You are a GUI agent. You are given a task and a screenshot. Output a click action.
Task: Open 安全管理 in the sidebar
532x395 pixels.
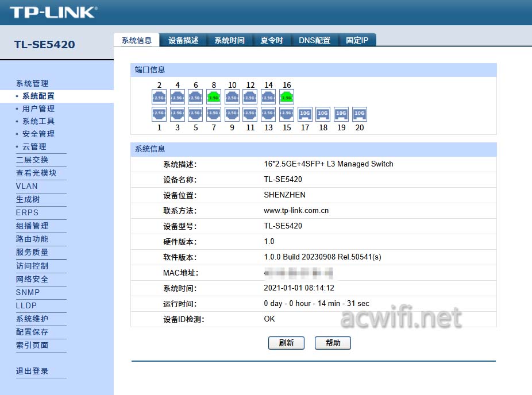pos(38,134)
